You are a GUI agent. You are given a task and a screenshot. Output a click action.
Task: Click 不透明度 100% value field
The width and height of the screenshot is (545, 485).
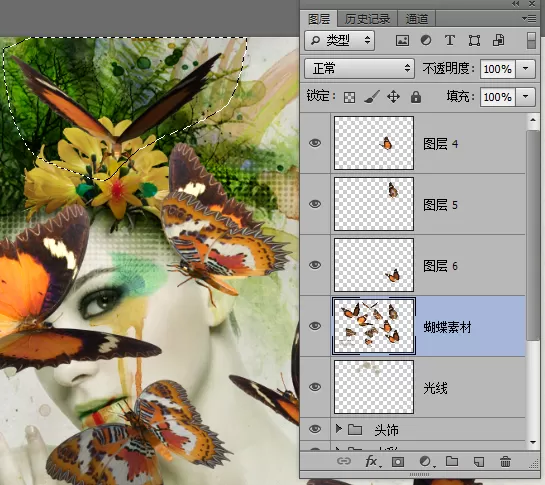tap(498, 69)
